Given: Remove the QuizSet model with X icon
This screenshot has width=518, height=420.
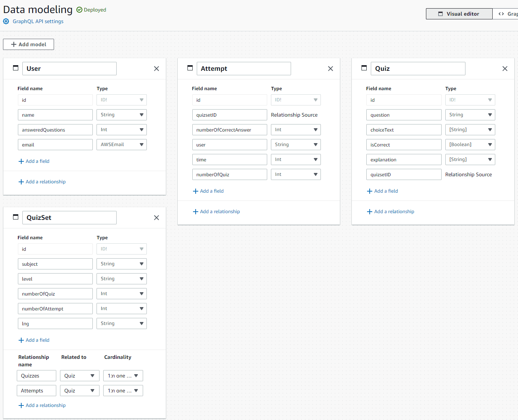Looking at the screenshot, I should (157, 218).
